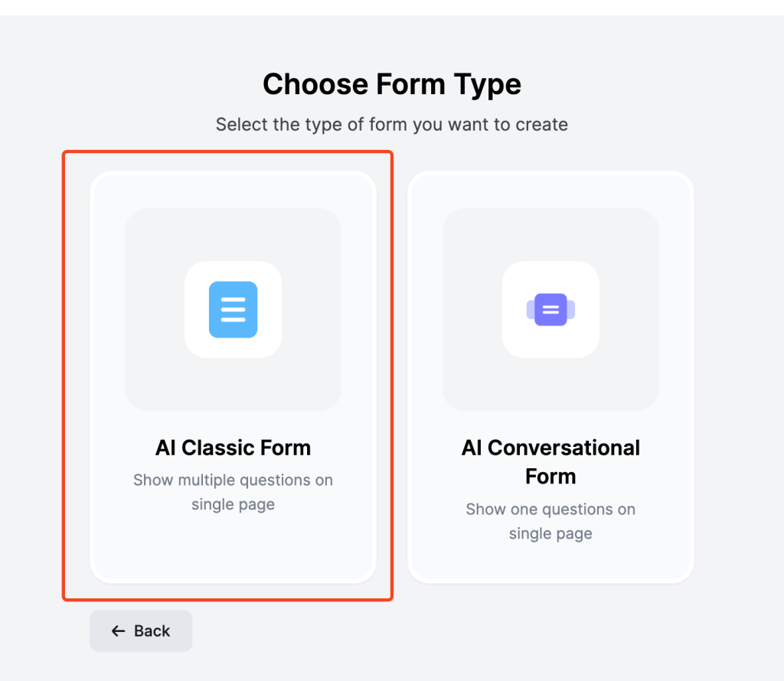Click the "AI Classic Form" title text

[x=233, y=448]
